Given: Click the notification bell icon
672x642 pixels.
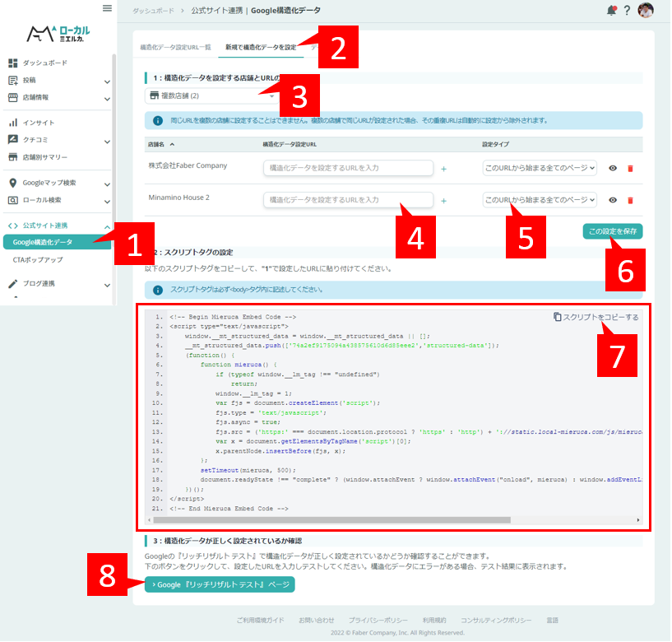Looking at the screenshot, I should [x=612, y=11].
